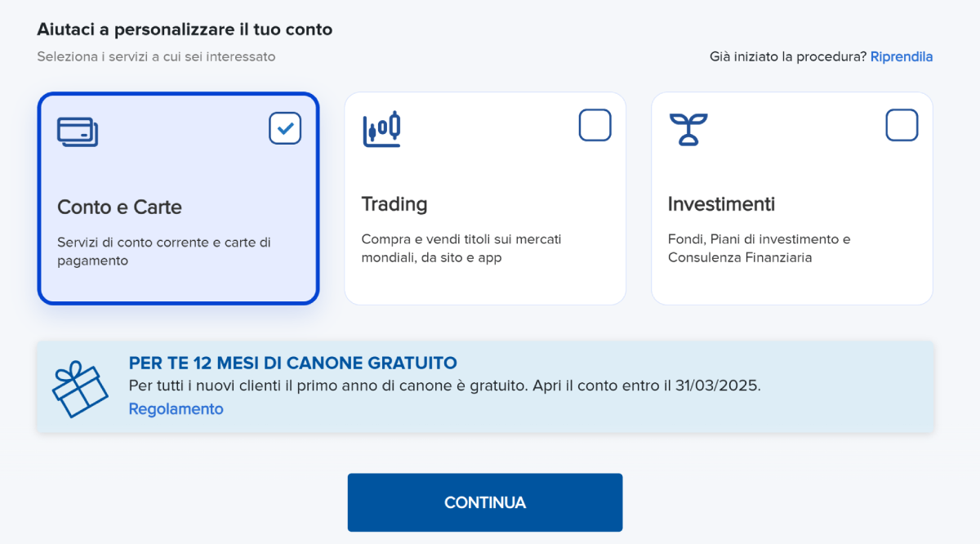Check the Investimenti checkbox

coord(902,125)
